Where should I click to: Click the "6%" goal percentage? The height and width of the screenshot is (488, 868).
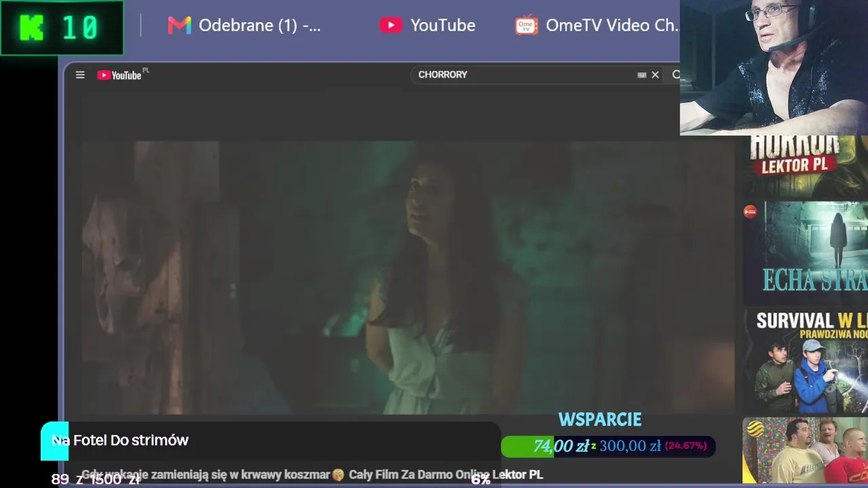pyautogui.click(x=481, y=480)
